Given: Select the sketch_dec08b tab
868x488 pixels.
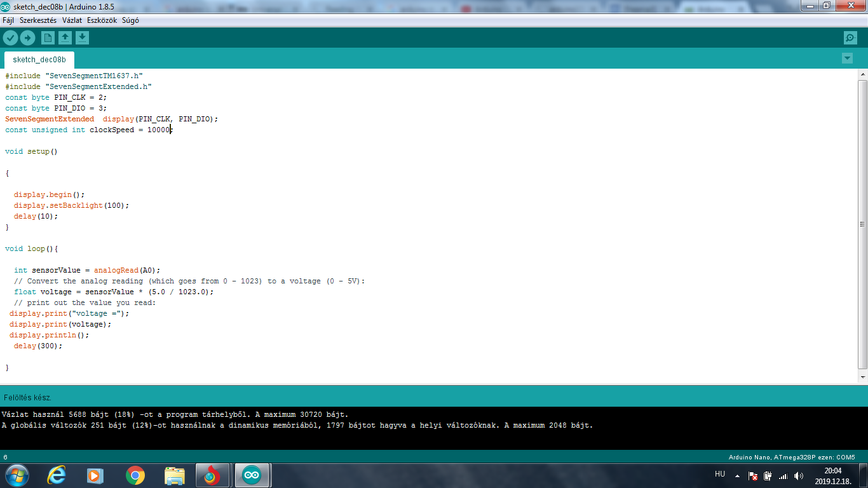Looking at the screenshot, I should pos(39,60).
